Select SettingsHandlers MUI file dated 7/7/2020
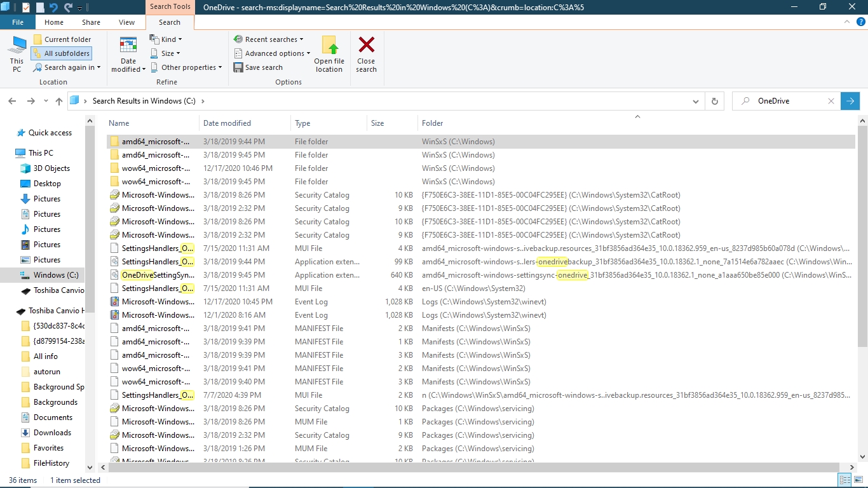The width and height of the screenshot is (868, 488). (481, 395)
